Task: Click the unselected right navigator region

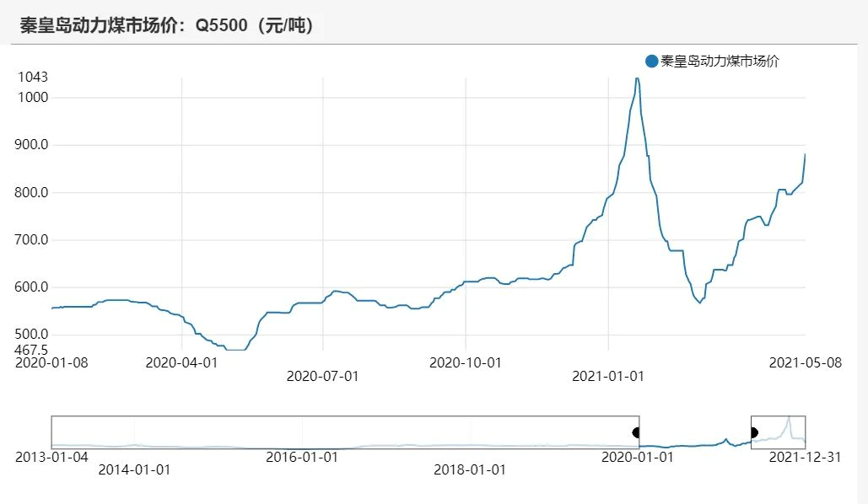Action: [779, 432]
